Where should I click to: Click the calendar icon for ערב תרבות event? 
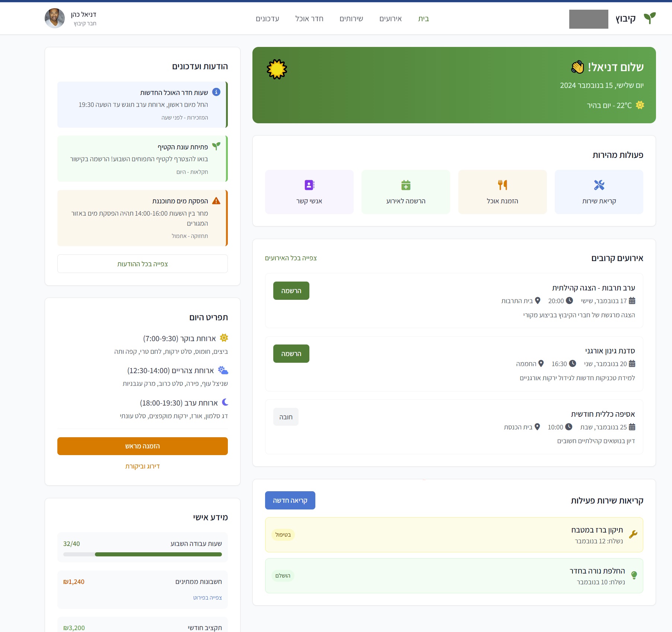tap(632, 301)
